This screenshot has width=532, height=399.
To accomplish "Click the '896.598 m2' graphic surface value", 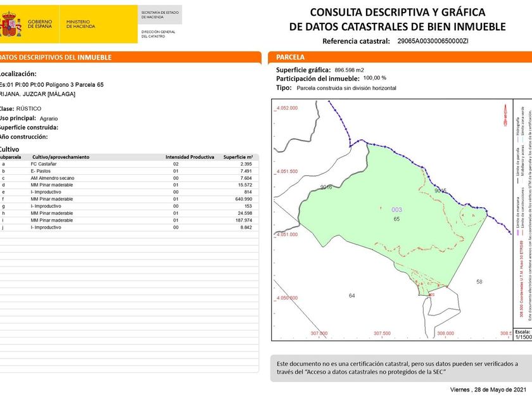I will tap(349, 70).
